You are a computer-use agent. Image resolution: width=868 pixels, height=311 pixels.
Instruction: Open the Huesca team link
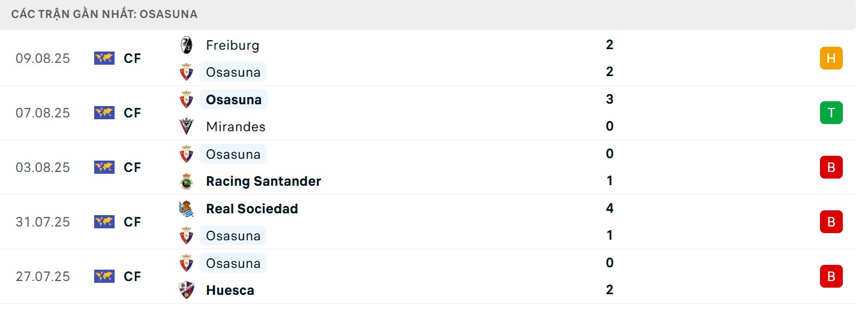point(230,290)
